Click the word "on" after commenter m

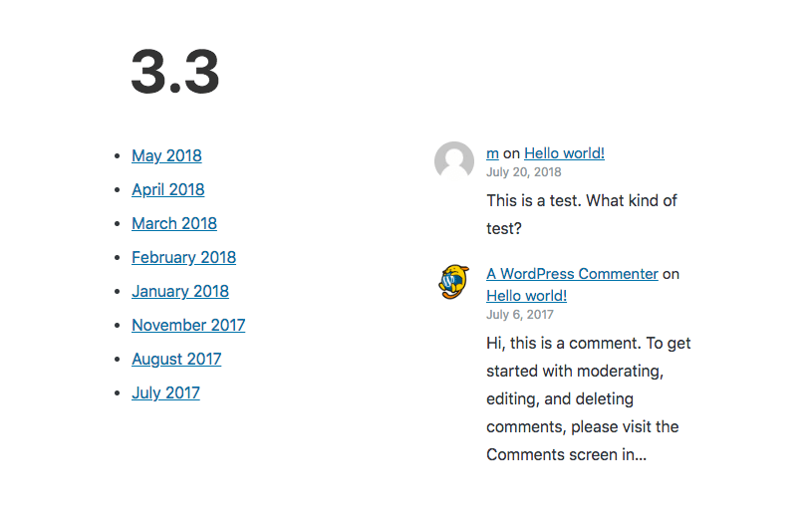tap(511, 153)
